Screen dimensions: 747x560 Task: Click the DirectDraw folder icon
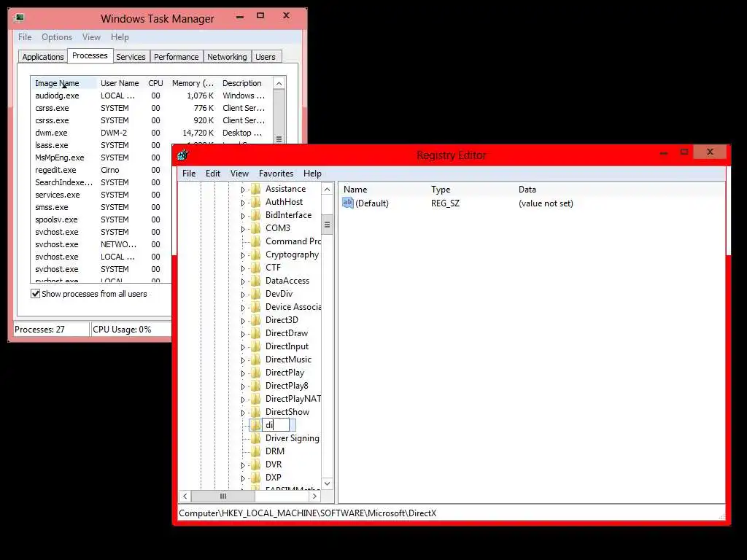[256, 333]
